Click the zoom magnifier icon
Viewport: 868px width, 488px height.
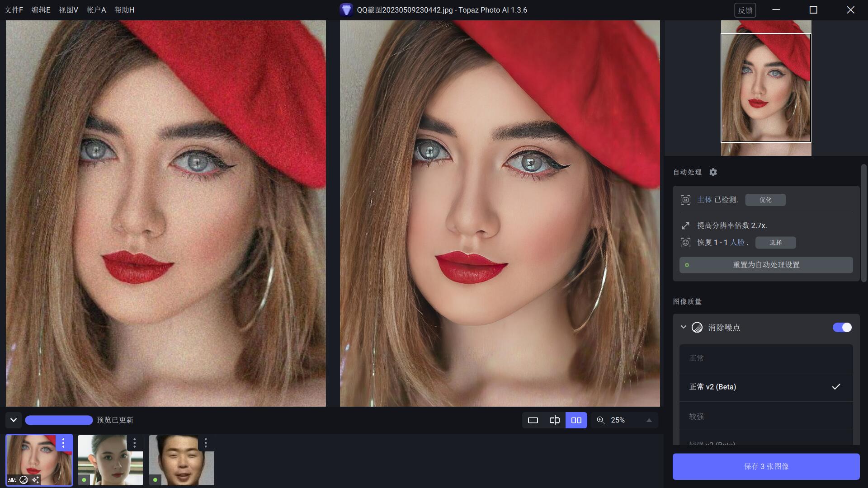600,420
